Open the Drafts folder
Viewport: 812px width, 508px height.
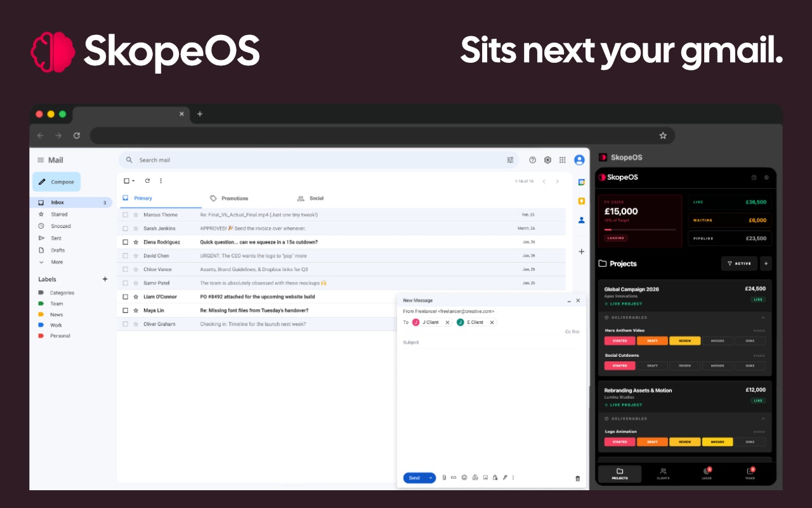(58, 250)
